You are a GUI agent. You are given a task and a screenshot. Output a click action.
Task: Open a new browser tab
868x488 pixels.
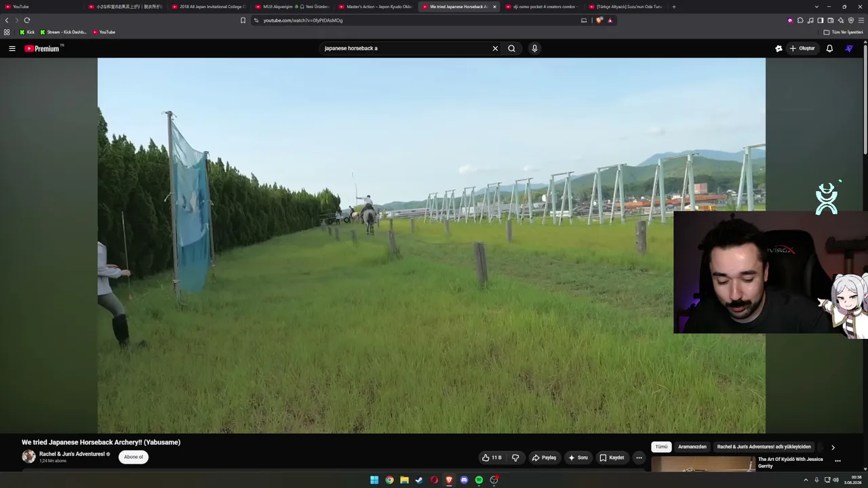(x=673, y=7)
